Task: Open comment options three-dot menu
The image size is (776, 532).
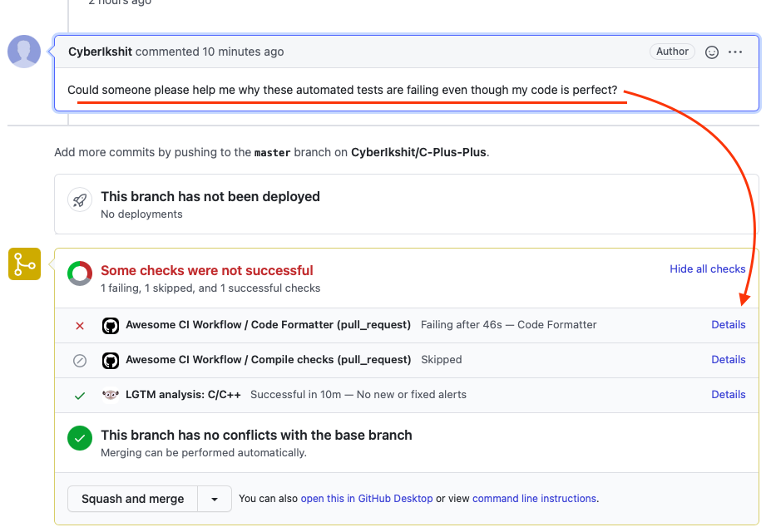Action: pos(735,52)
